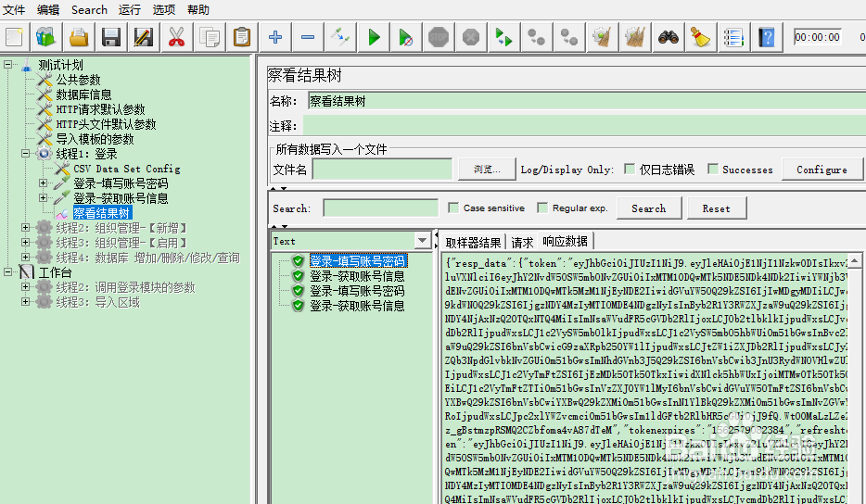
Task: Click the Copy icon in toolbar
Action: [210, 38]
